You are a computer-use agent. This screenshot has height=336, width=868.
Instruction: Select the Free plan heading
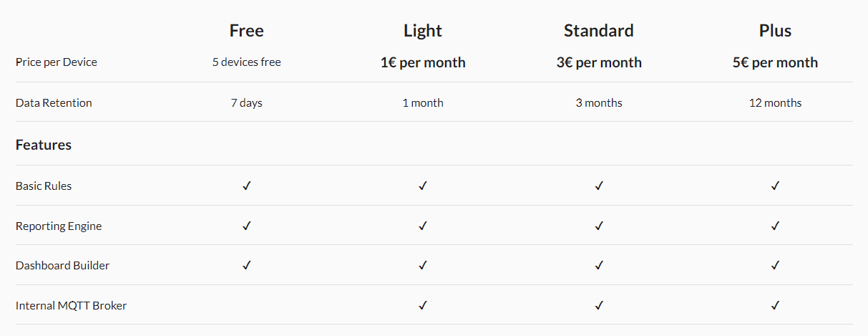[247, 31]
